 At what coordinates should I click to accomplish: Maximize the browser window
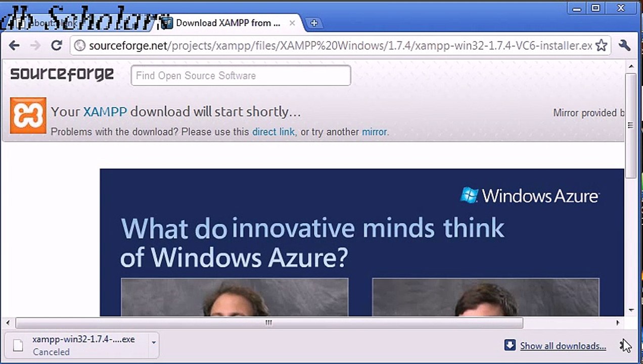click(596, 8)
